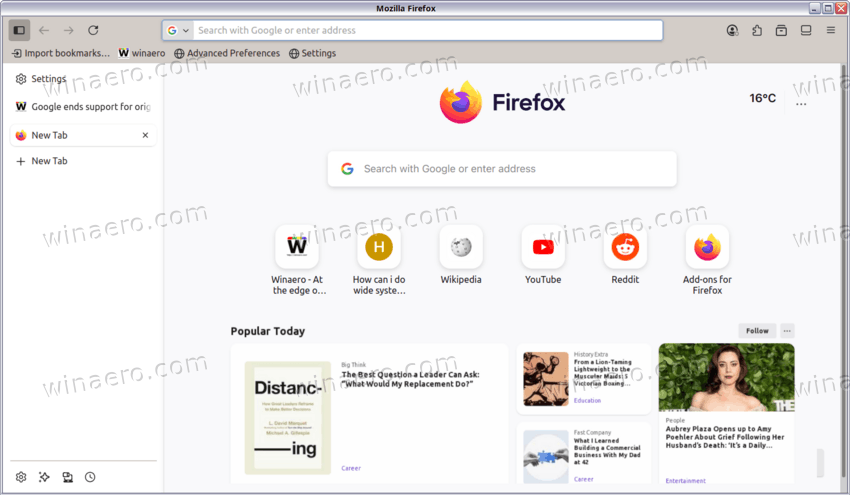
Task: Click the Career label under Distancing article
Action: (351, 468)
